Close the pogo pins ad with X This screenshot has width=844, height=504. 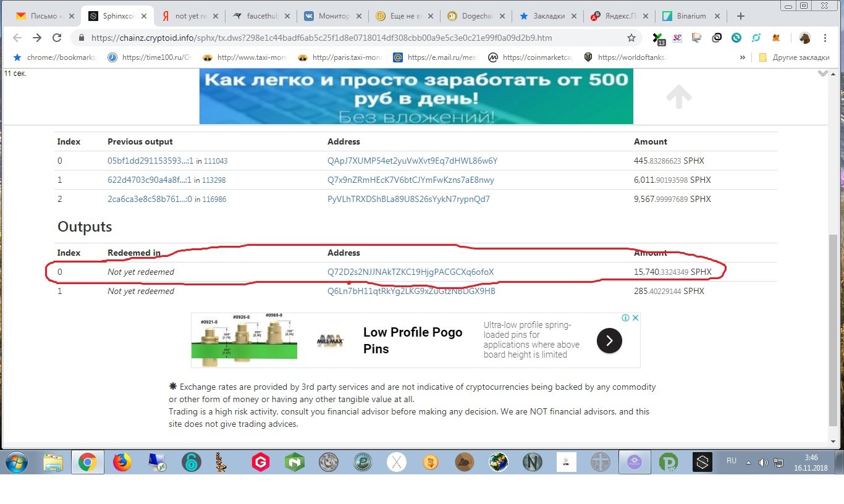point(635,317)
